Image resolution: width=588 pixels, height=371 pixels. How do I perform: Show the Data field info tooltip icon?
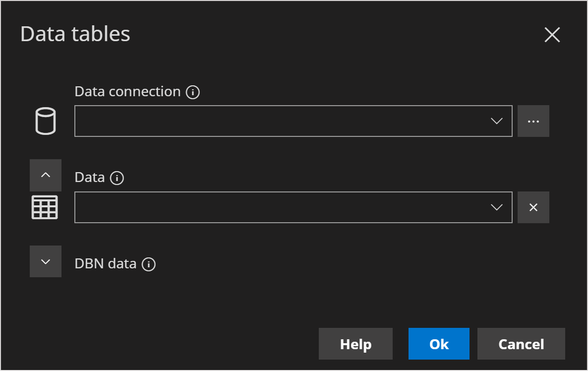click(x=117, y=178)
